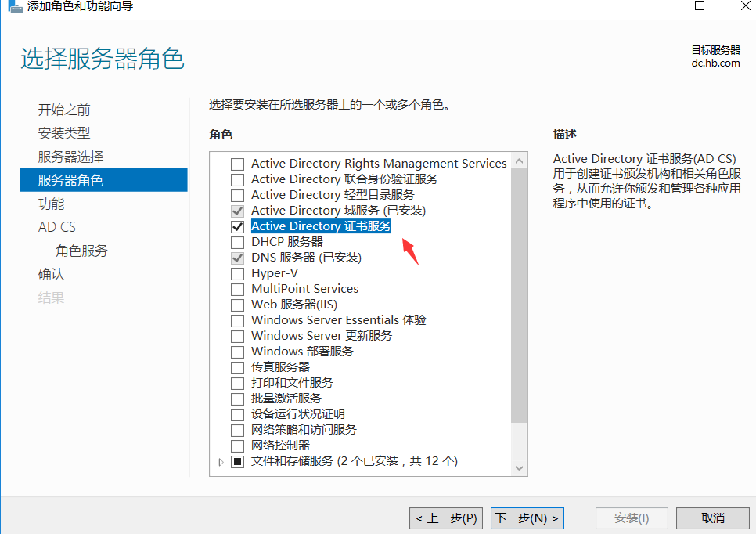Cancel the wizard with 取消 button
The width and height of the screenshot is (756, 534).
713,518
